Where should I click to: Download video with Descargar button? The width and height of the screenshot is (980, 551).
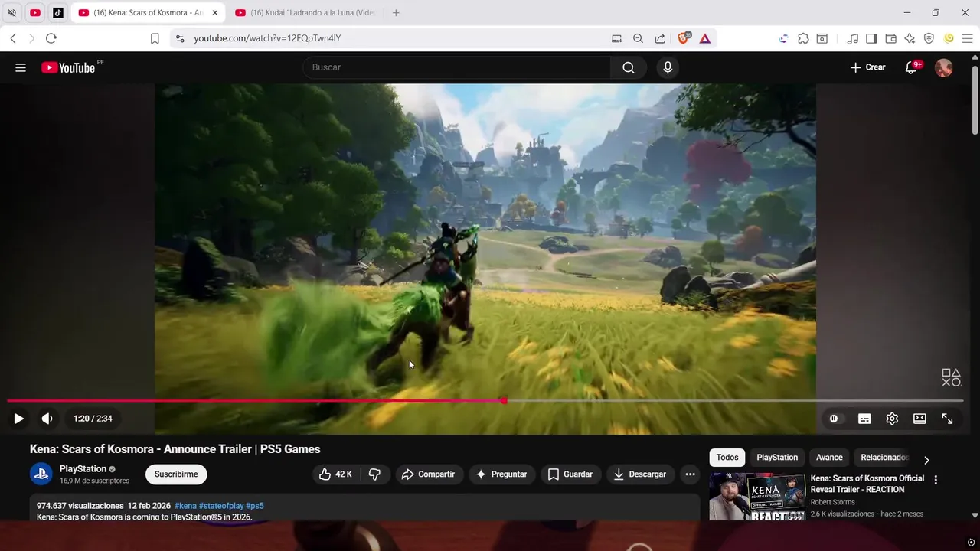click(640, 474)
